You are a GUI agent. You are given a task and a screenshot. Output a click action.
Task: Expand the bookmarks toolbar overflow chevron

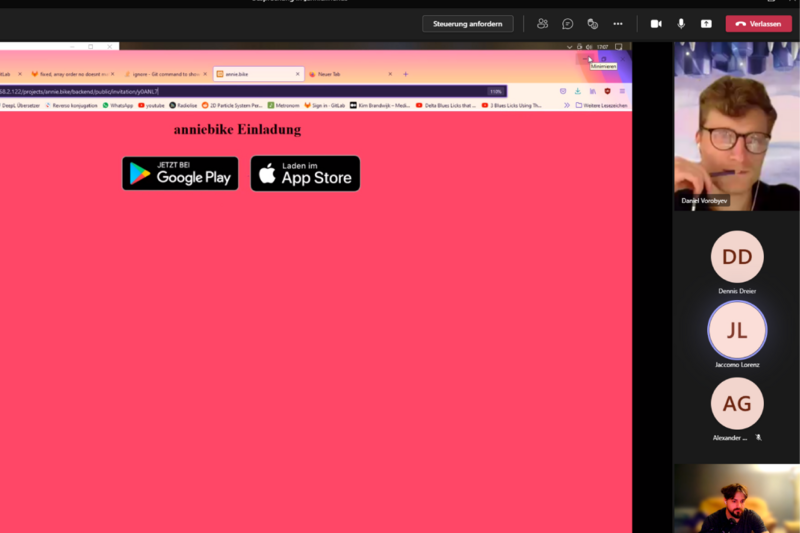[x=566, y=105]
